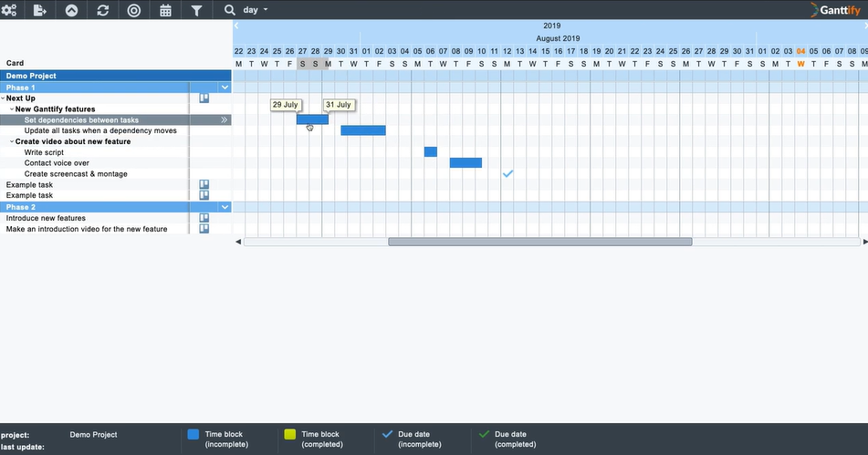This screenshot has width=868, height=455.
Task: Click the Ganttify logo
Action: (x=835, y=10)
